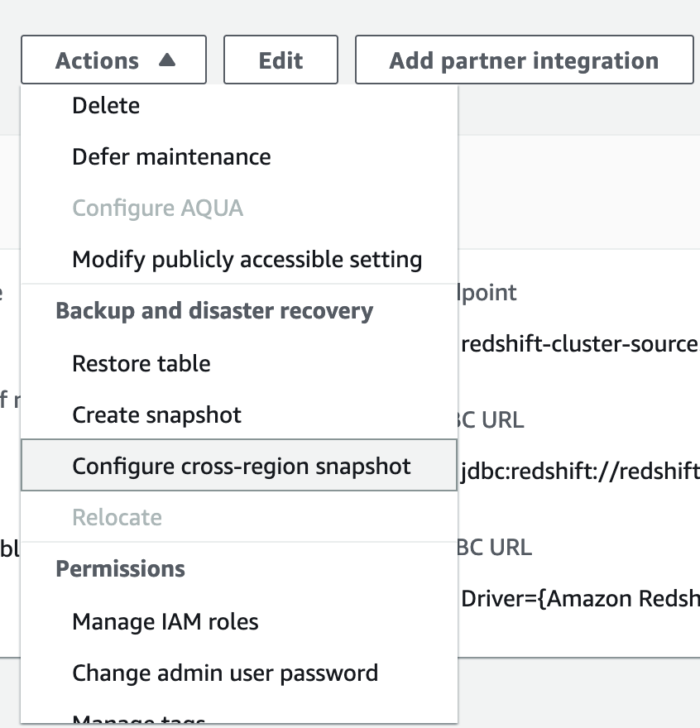Select Manage IAM roles
Screen dimensions: 700x728
[165, 622]
